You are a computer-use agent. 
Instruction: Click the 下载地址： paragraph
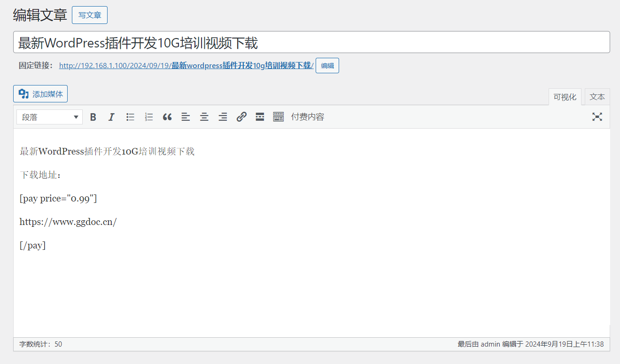40,175
